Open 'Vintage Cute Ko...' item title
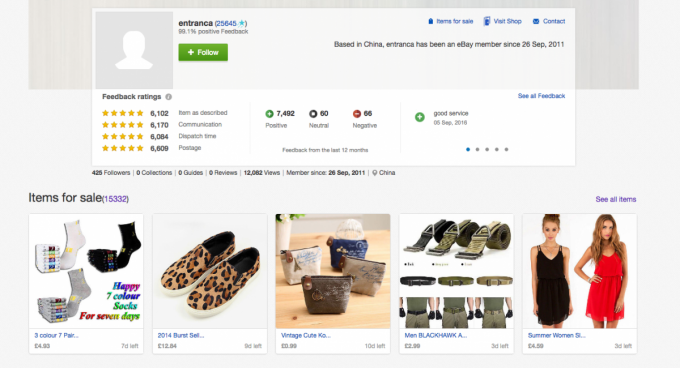Screen dimensions: 680x368 click(306, 335)
